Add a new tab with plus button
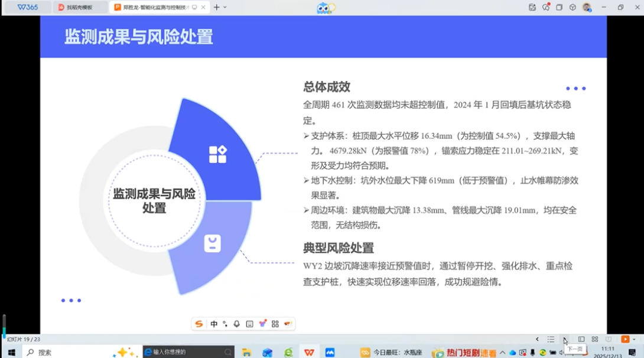Screen dimensions: 644x358 (216, 7)
